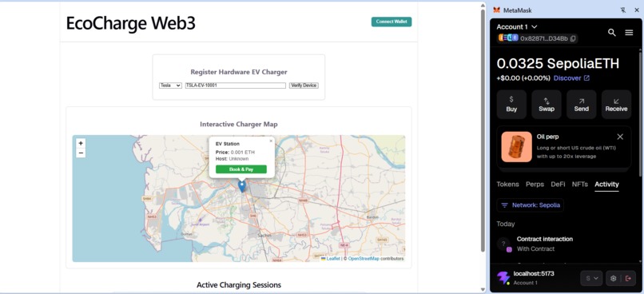Zoom out on the charger map

[81, 153]
